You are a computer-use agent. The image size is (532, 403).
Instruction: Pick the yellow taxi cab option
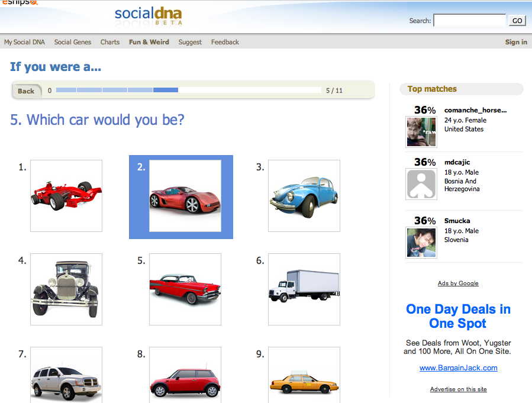click(x=304, y=375)
